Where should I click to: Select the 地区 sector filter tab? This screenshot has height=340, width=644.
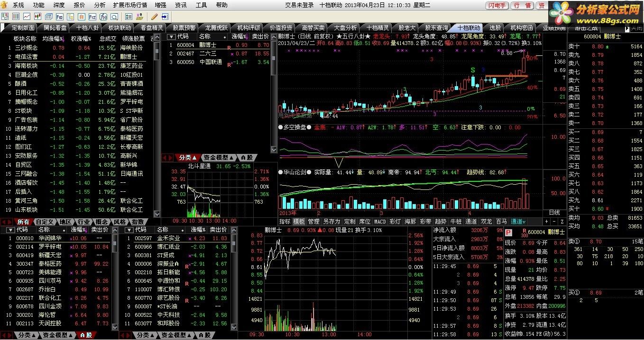(66, 222)
